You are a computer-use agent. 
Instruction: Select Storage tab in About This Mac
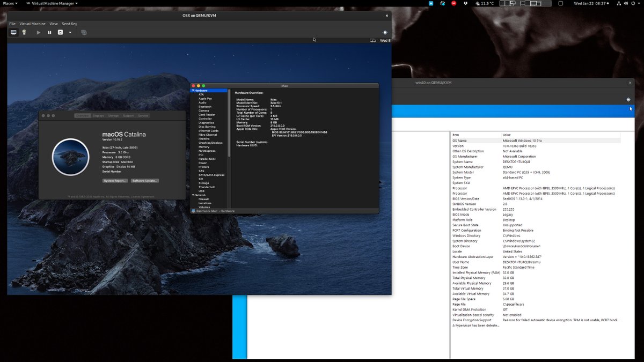(113, 116)
